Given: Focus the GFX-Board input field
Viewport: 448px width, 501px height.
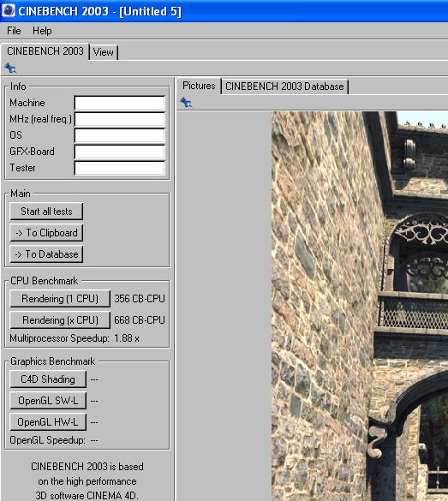Looking at the screenshot, I should pos(120,152).
